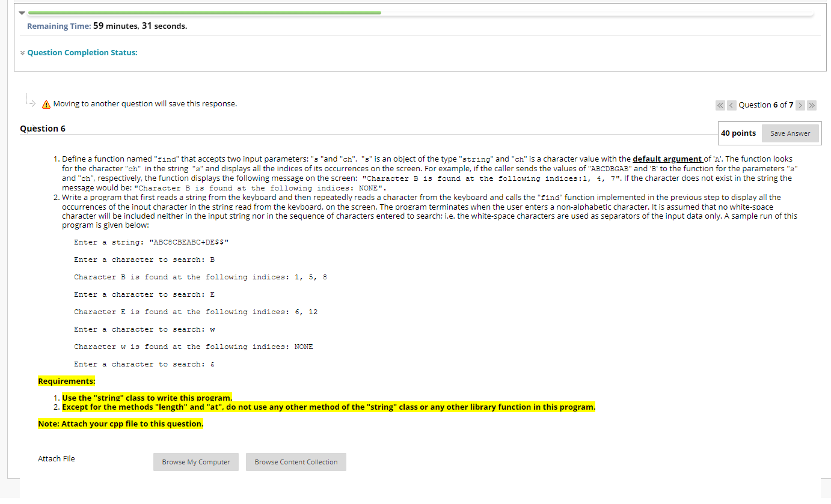Go to first question double-arrow
831x504 pixels.
(720, 105)
